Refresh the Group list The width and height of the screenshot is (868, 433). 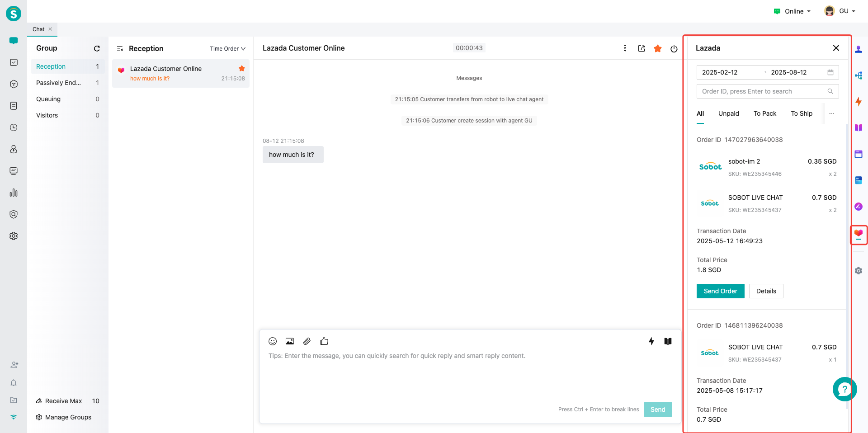[97, 48]
